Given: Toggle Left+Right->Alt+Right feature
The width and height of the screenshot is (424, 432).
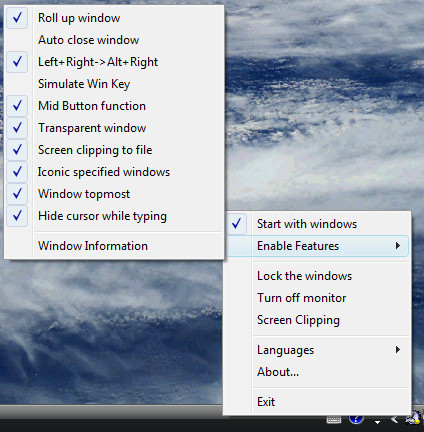Looking at the screenshot, I should 114,62.
